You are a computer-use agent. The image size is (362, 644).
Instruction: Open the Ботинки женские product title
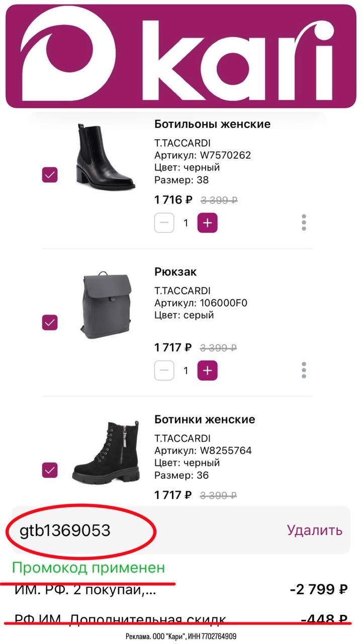pos(205,419)
